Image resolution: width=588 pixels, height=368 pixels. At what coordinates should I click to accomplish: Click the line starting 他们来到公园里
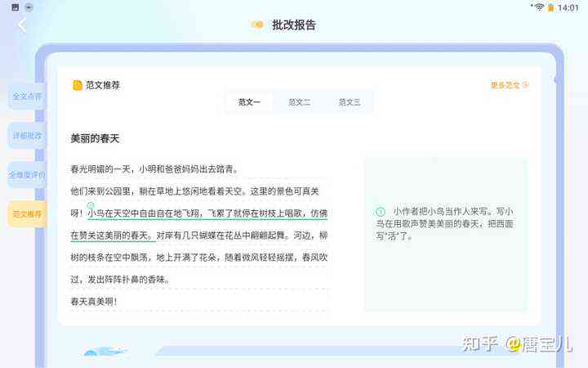194,191
